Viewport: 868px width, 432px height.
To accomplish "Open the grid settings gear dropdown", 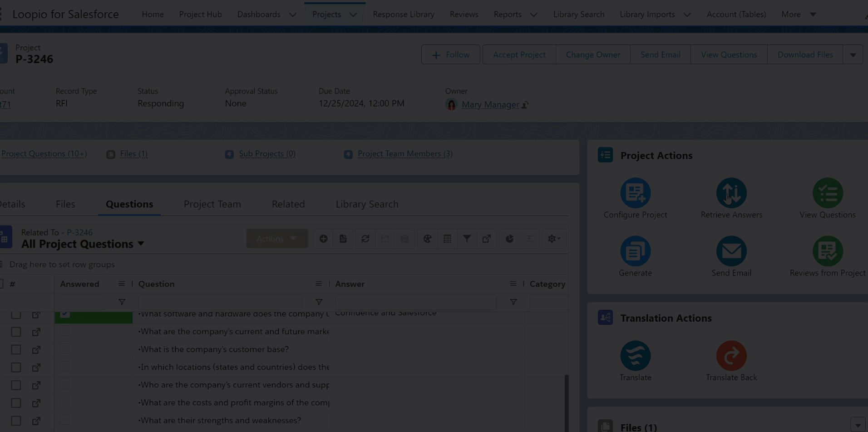I will point(554,239).
